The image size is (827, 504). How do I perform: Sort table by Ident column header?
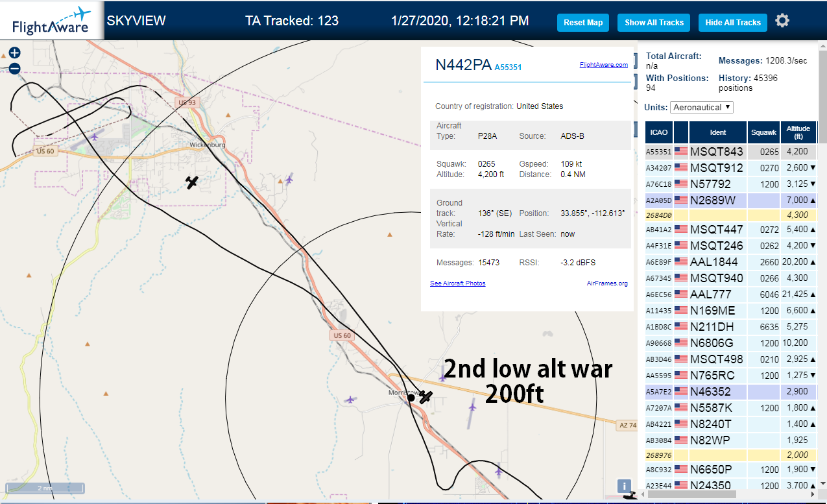(718, 132)
